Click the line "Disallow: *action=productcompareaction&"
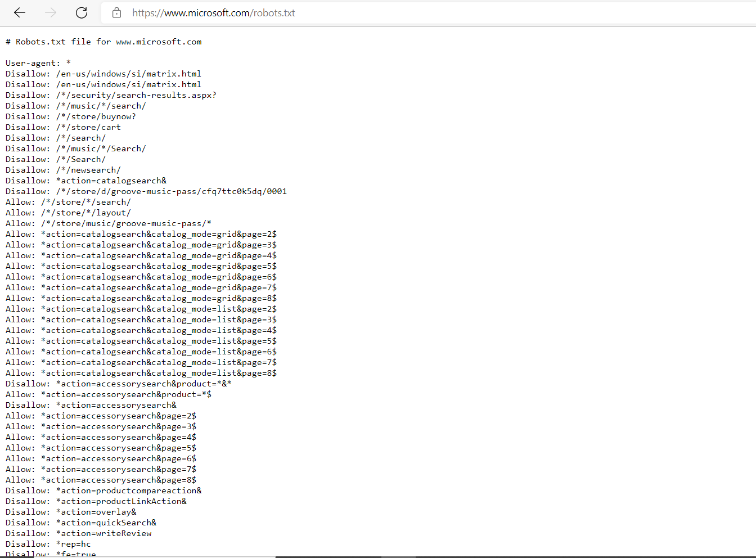 [103, 490]
